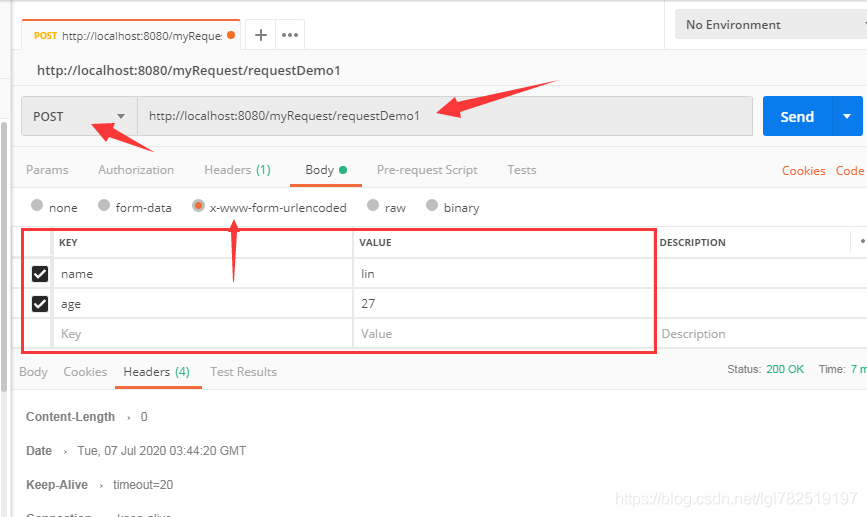Open the No Environment dropdown
This screenshot has width=867, height=517.
[771, 25]
